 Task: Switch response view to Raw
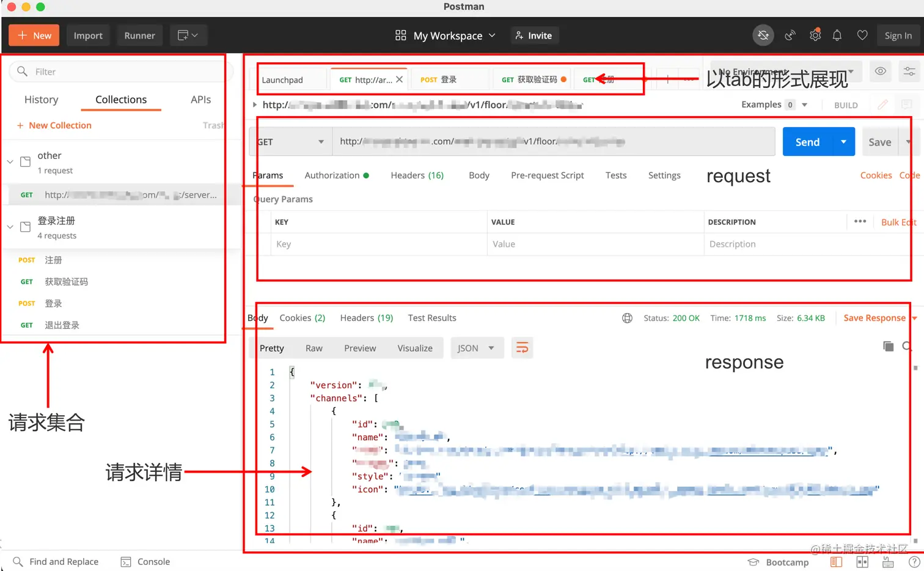[314, 348]
